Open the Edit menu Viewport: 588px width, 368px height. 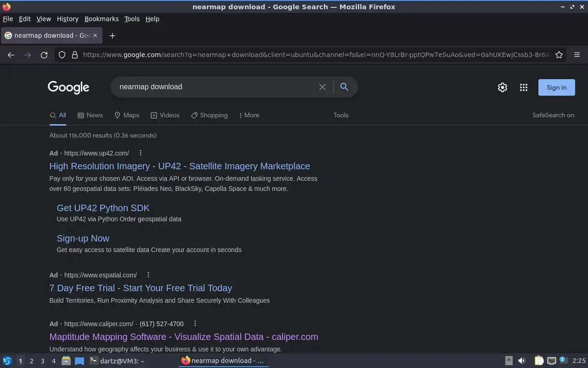pos(25,19)
